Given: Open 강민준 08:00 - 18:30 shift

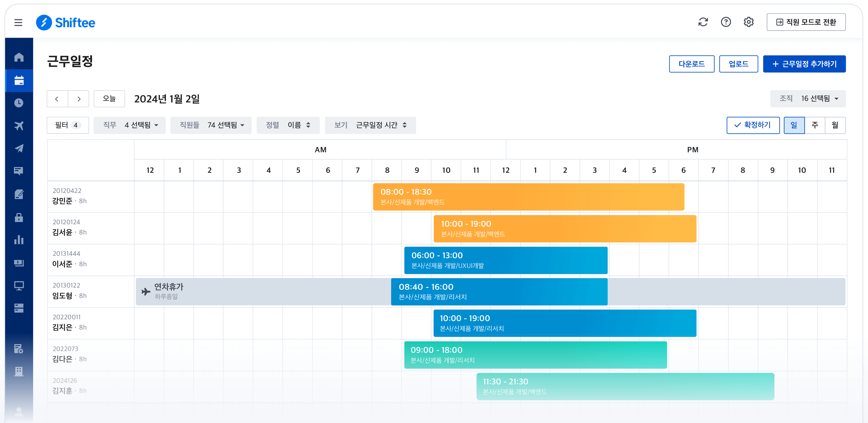Looking at the screenshot, I should tap(528, 197).
